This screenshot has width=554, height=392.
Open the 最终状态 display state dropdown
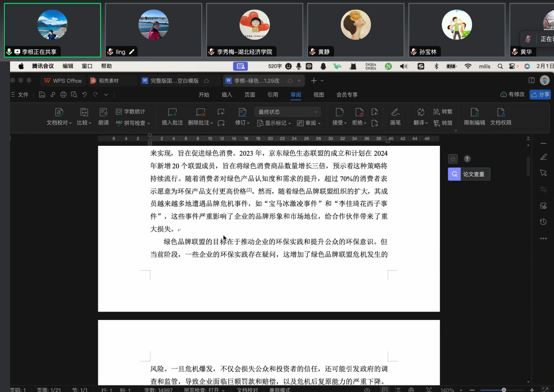(287, 112)
